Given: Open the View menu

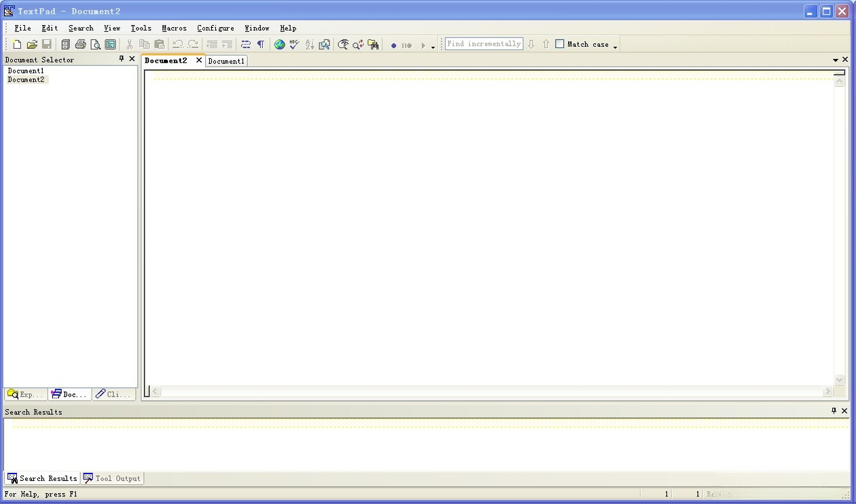Looking at the screenshot, I should pyautogui.click(x=112, y=28).
